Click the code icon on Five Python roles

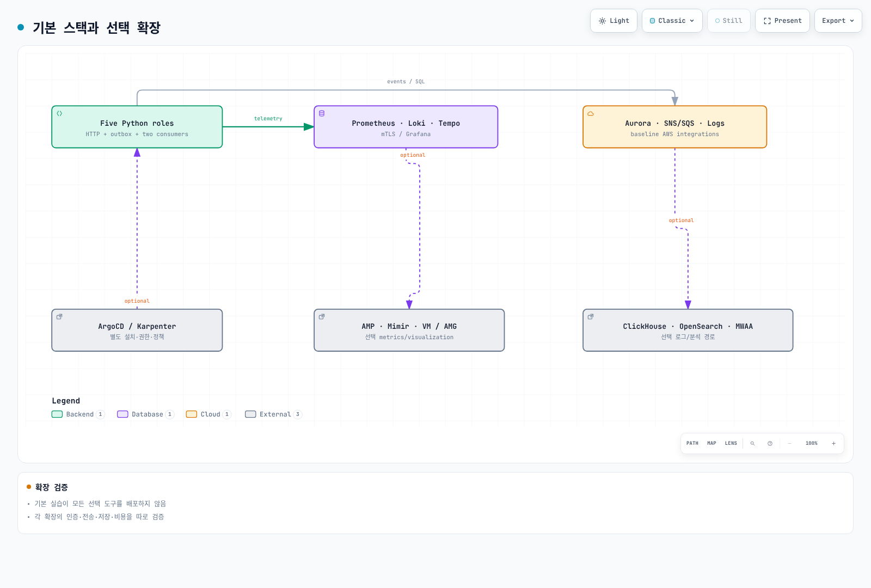point(59,113)
